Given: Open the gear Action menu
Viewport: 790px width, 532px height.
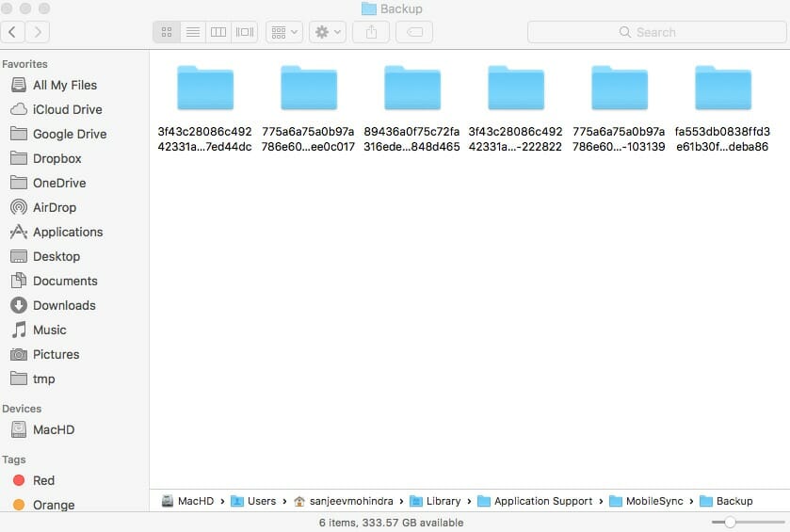Looking at the screenshot, I should point(328,32).
